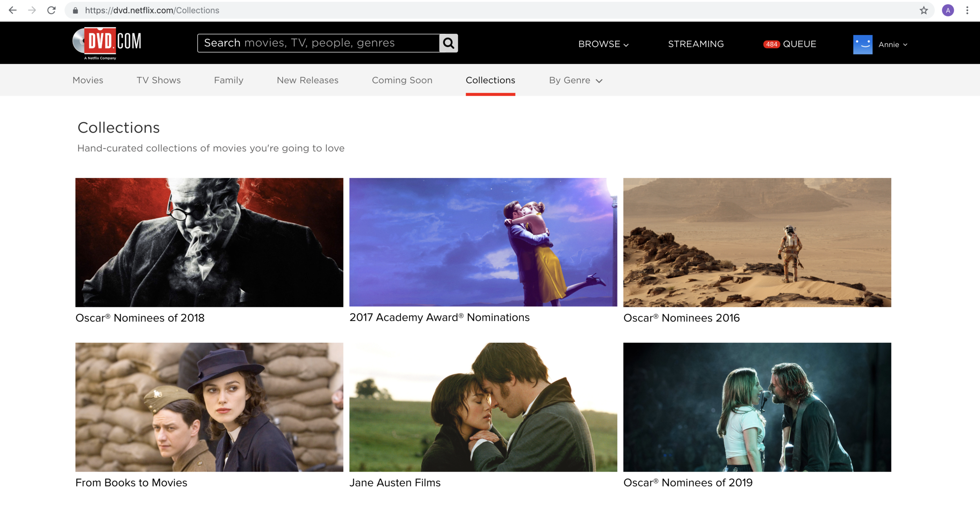
Task: Open the Coming Soon tab
Action: (x=402, y=80)
